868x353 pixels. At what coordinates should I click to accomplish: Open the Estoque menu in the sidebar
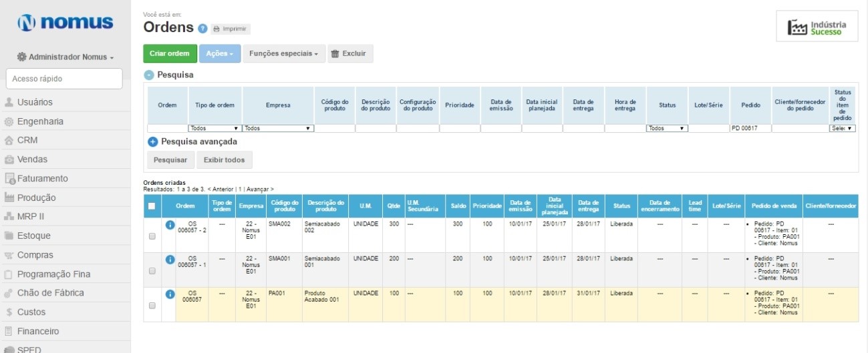(x=33, y=236)
